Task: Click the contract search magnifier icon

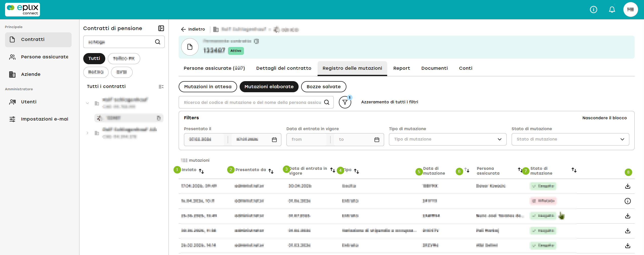Action: click(x=158, y=42)
